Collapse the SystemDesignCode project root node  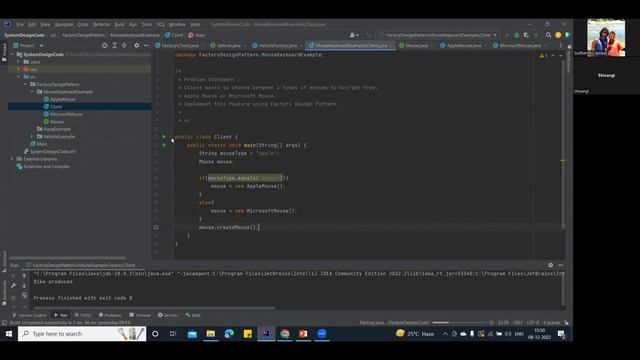click(12, 54)
